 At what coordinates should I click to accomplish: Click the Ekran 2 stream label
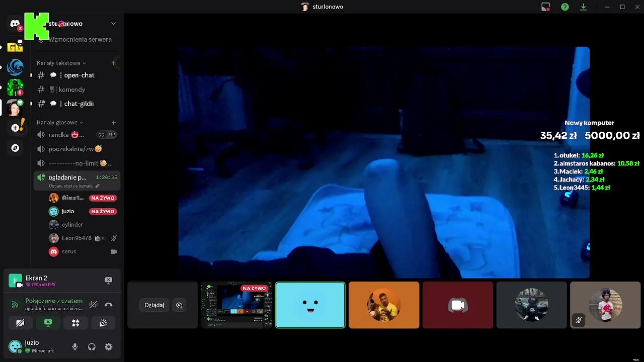pos(36,278)
